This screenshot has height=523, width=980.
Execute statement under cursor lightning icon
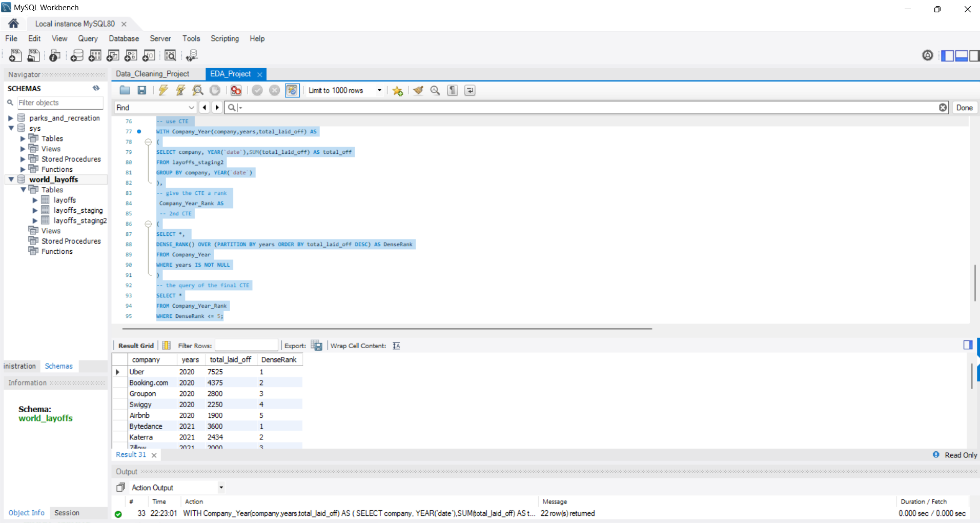(180, 90)
